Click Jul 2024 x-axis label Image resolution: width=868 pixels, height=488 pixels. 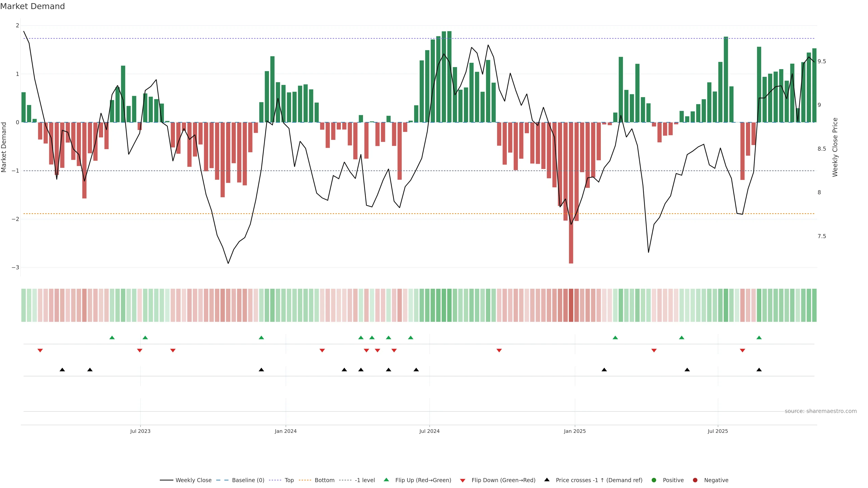point(429,431)
